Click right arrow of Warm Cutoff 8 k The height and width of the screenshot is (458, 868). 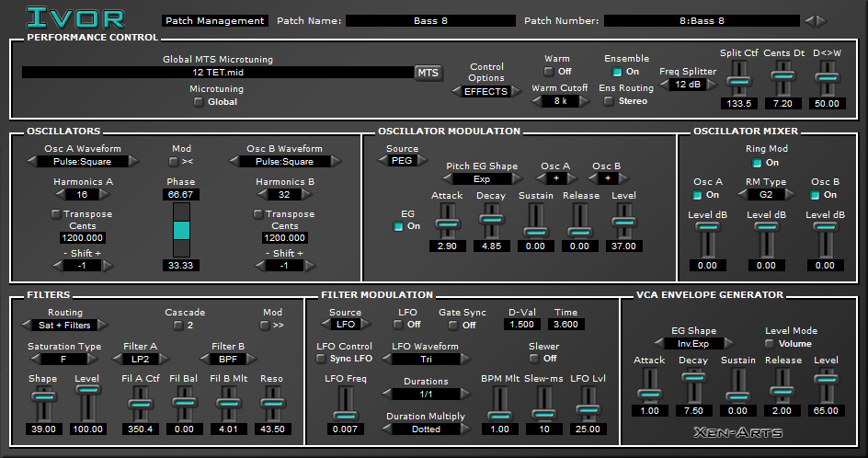click(x=584, y=101)
